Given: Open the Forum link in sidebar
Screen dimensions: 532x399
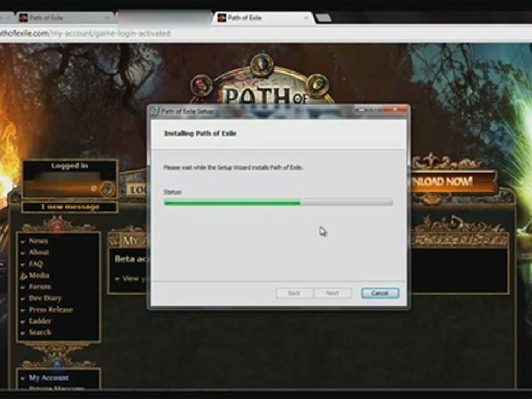Looking at the screenshot, I should tap(40, 287).
